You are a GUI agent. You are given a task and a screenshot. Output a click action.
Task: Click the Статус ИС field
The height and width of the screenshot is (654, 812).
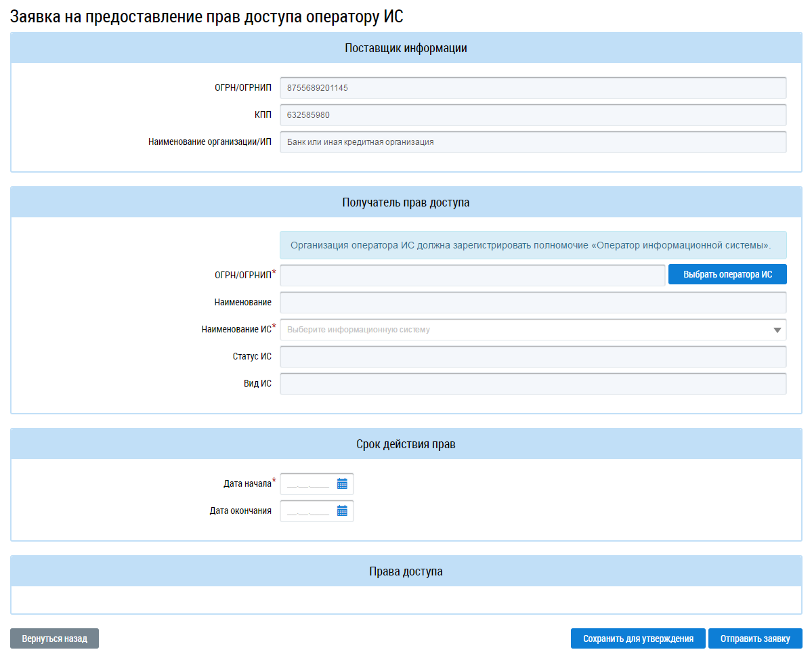(x=532, y=357)
